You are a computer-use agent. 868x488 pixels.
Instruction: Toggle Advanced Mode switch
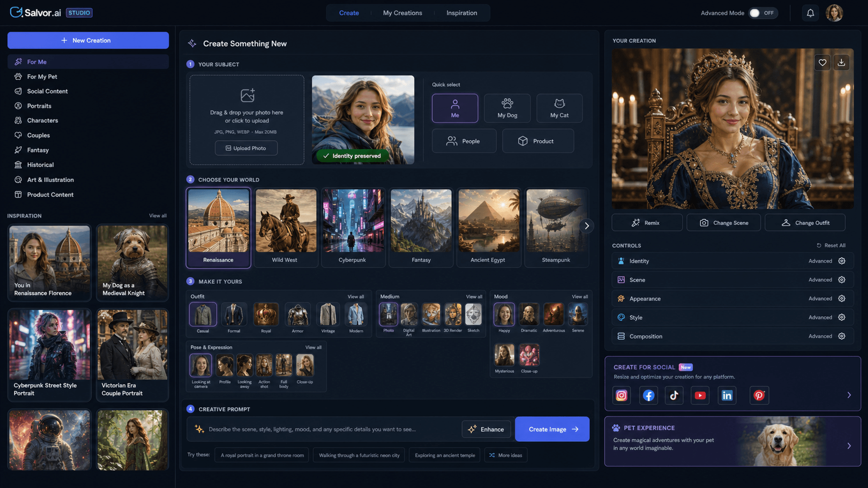(x=763, y=13)
